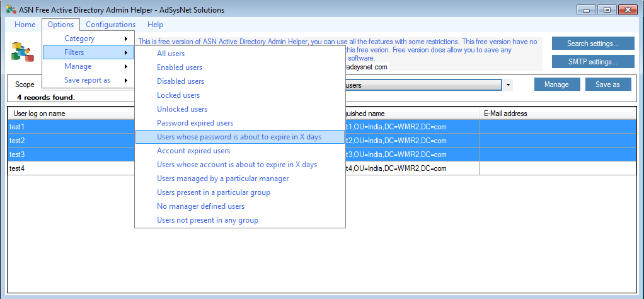Choose Users not present in any group
The width and height of the screenshot is (644, 299).
pyautogui.click(x=240, y=220)
